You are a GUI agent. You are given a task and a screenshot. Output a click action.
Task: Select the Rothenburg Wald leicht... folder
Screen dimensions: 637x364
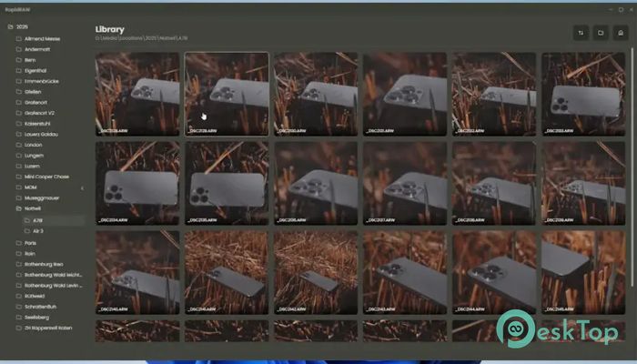(x=53, y=275)
